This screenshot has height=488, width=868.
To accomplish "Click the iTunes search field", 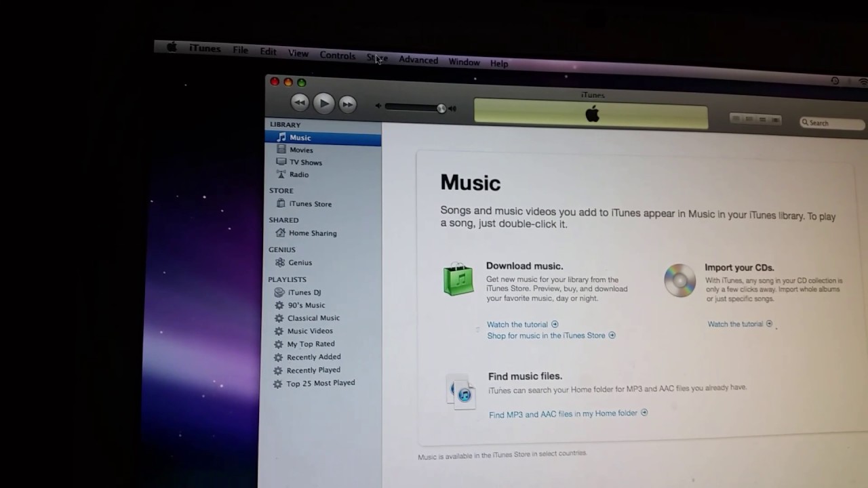I will coord(833,123).
